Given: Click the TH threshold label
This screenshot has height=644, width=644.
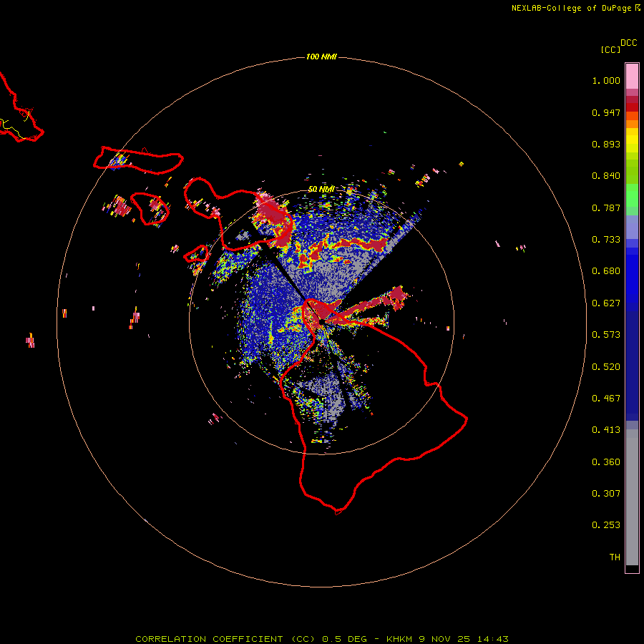Looking at the screenshot, I should click(615, 557).
